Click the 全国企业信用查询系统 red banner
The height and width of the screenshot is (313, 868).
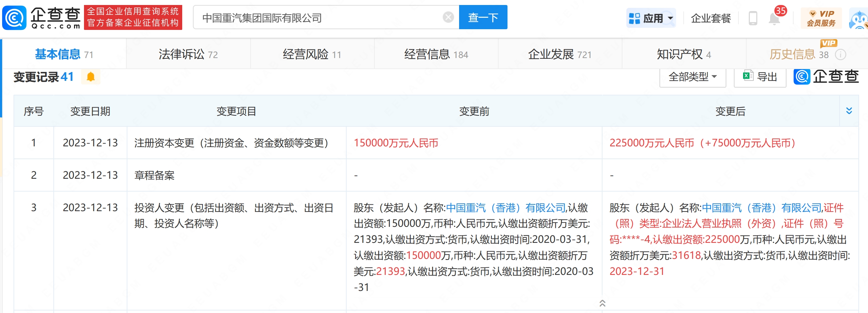pos(133,17)
